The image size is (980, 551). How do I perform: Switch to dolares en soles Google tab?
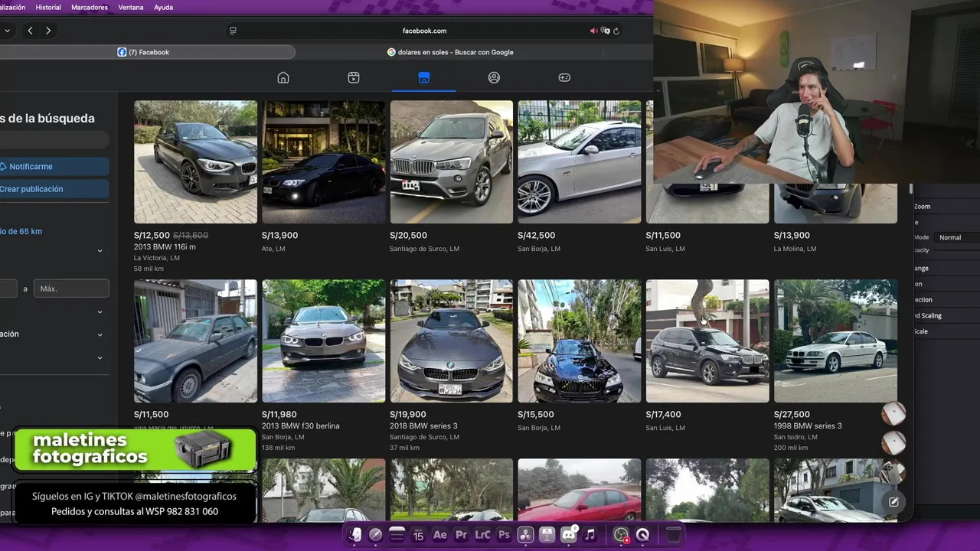click(x=450, y=52)
